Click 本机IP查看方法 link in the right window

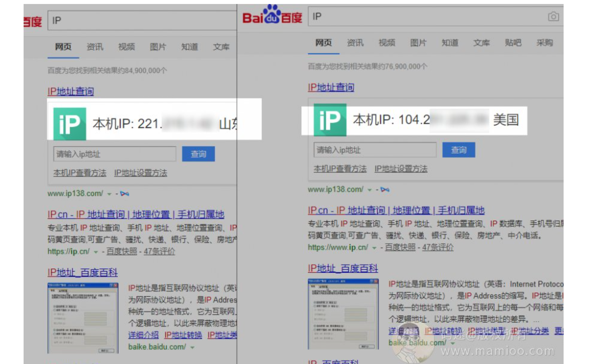point(340,169)
